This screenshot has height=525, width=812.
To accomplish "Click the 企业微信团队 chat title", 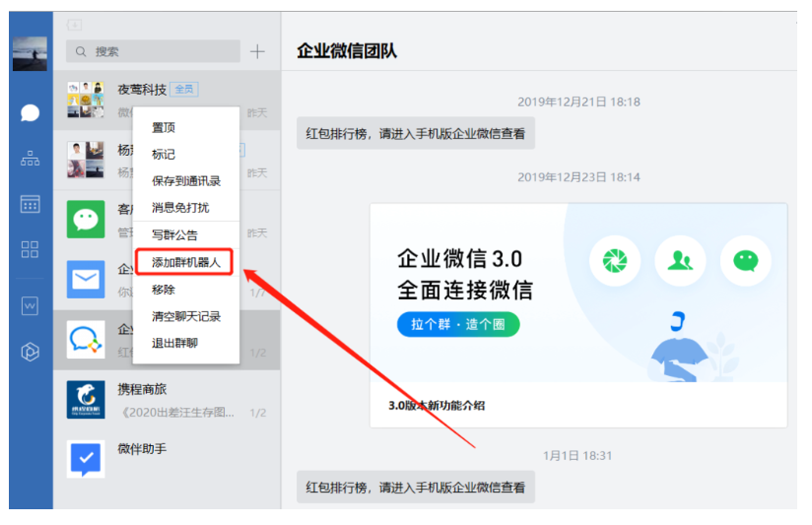I will click(x=347, y=51).
